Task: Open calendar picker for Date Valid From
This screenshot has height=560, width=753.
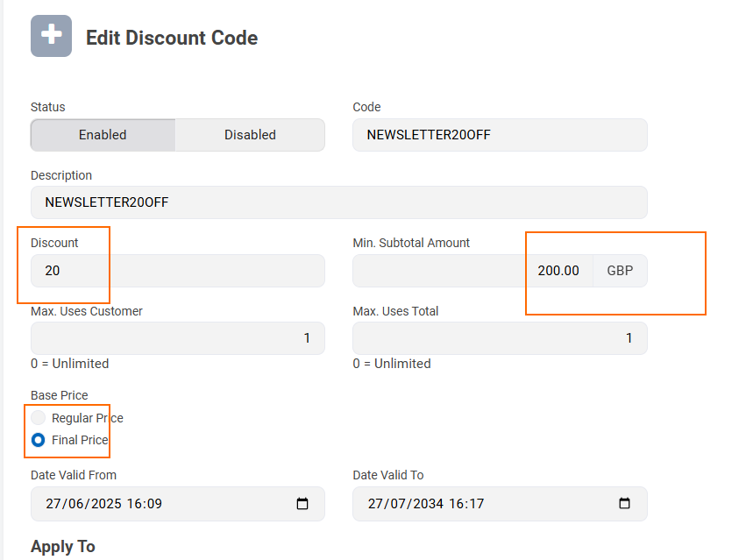Action: click(302, 504)
